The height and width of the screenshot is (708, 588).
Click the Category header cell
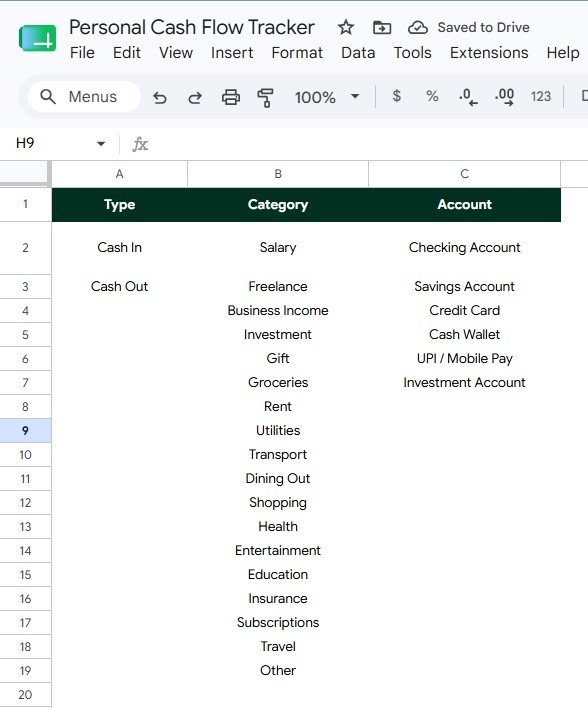pos(278,205)
